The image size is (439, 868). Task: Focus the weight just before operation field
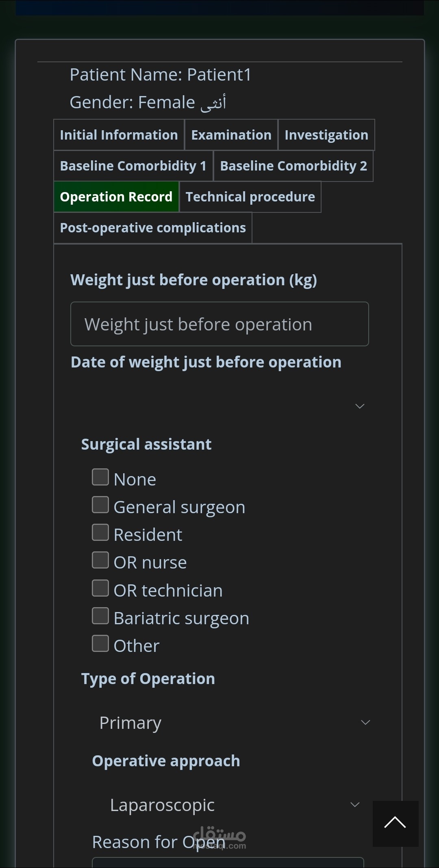(219, 324)
